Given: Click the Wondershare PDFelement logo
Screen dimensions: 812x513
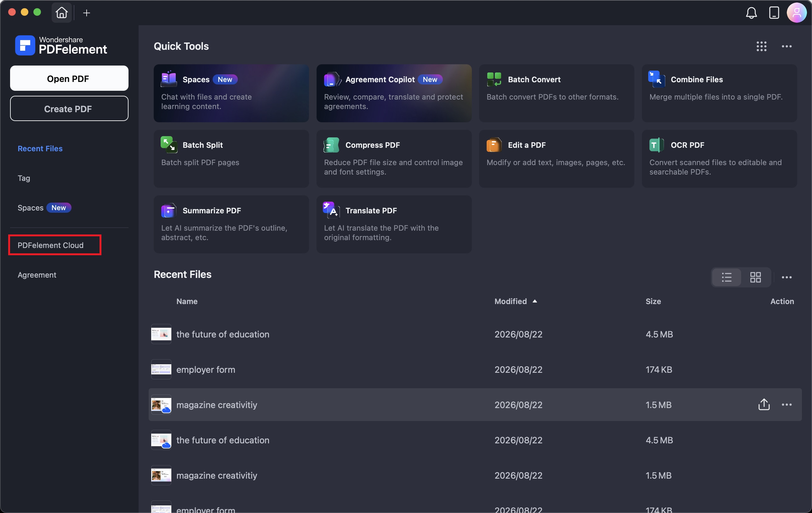Looking at the screenshot, I should pos(61,45).
